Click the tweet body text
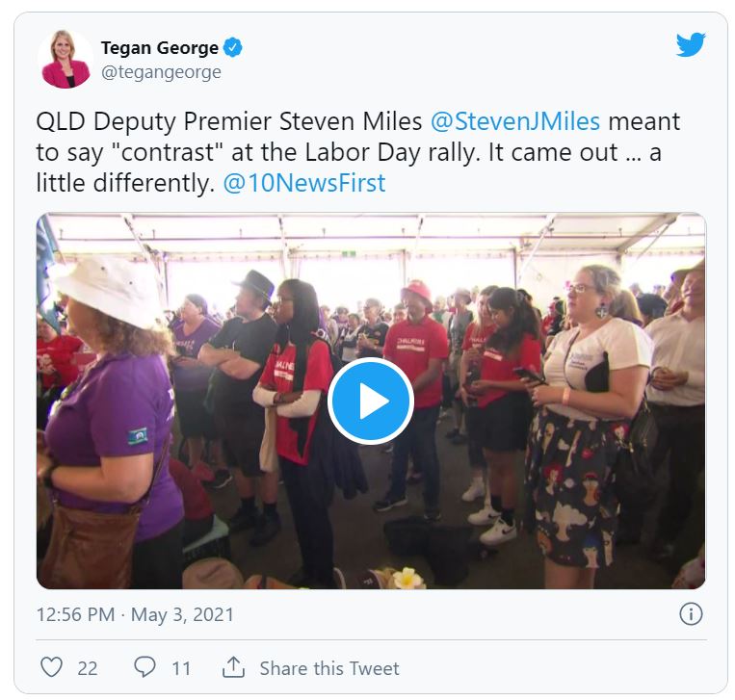This screenshot has width=735, height=700. (x=357, y=152)
